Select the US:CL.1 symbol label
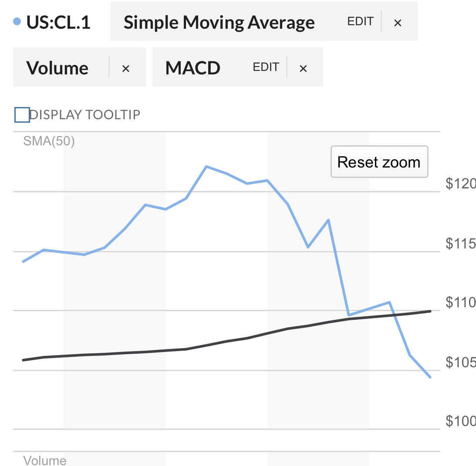 [58, 22]
